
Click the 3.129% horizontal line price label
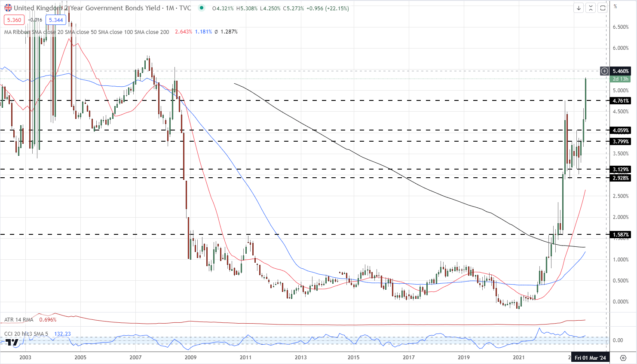pos(621,170)
